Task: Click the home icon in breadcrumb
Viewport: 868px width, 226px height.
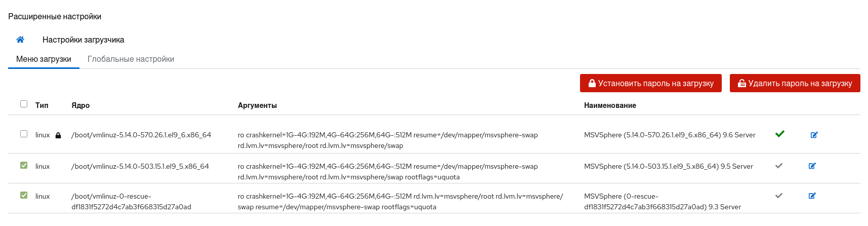Action: coord(20,40)
